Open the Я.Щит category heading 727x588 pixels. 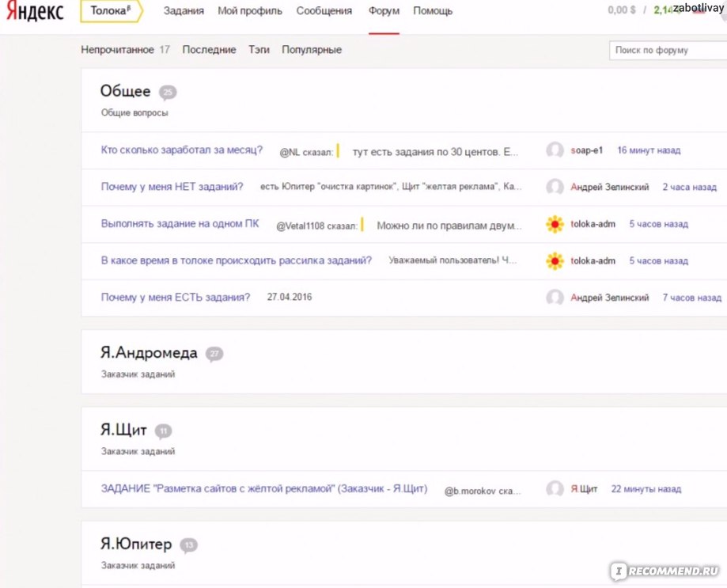coord(123,431)
